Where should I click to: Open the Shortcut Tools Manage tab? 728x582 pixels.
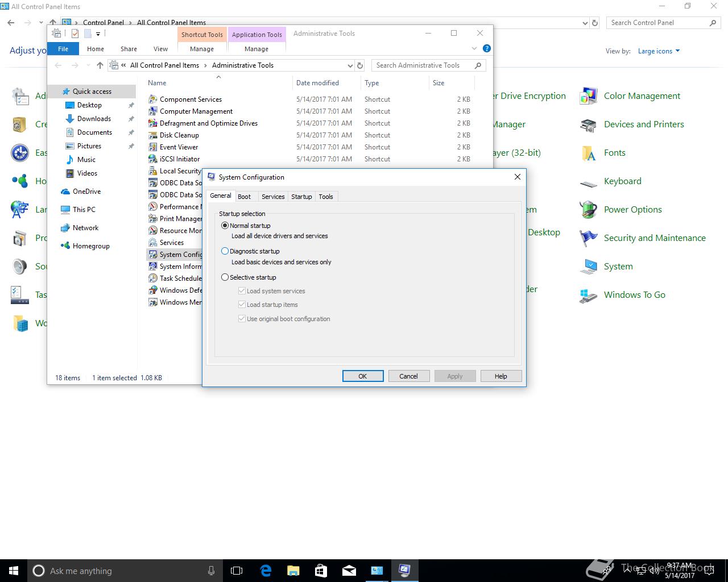(202, 49)
